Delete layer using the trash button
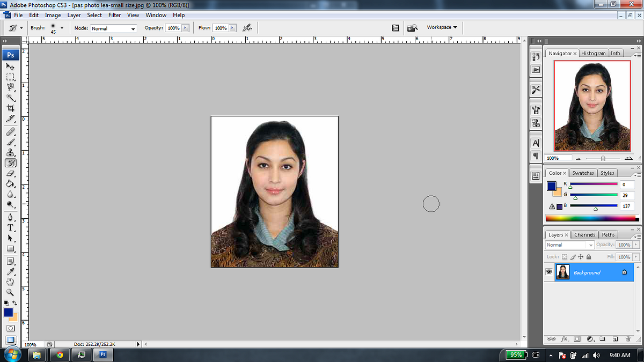The image size is (644, 362). point(627,339)
